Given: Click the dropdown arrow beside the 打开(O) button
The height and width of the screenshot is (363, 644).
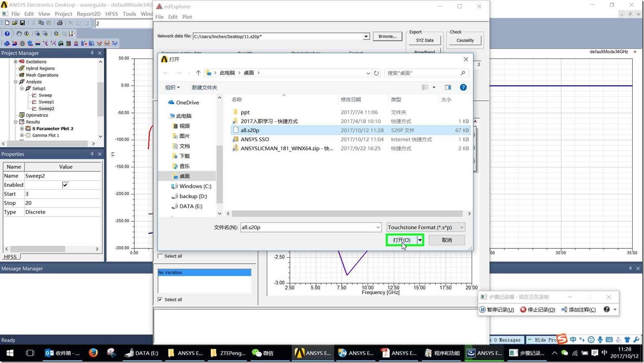Looking at the screenshot, I should click(x=420, y=240).
